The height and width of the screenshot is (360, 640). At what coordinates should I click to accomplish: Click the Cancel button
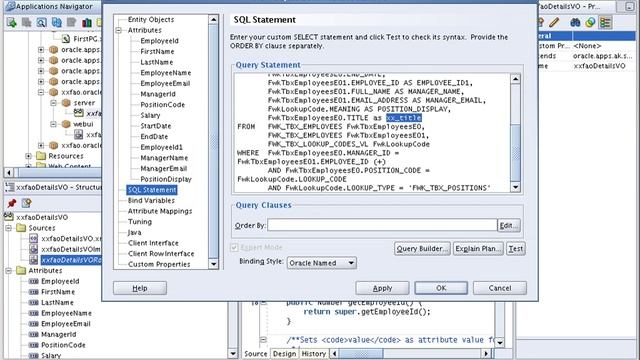(500, 288)
